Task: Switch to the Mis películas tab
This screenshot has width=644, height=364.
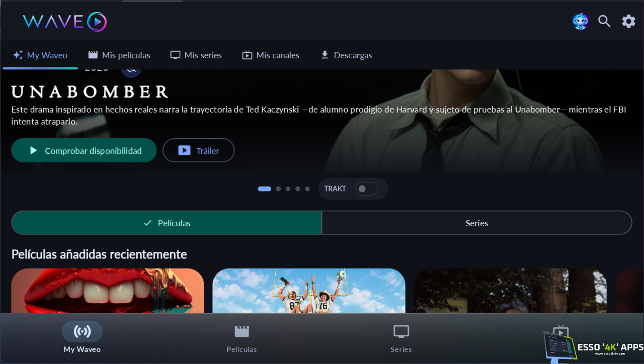Action: click(x=119, y=55)
